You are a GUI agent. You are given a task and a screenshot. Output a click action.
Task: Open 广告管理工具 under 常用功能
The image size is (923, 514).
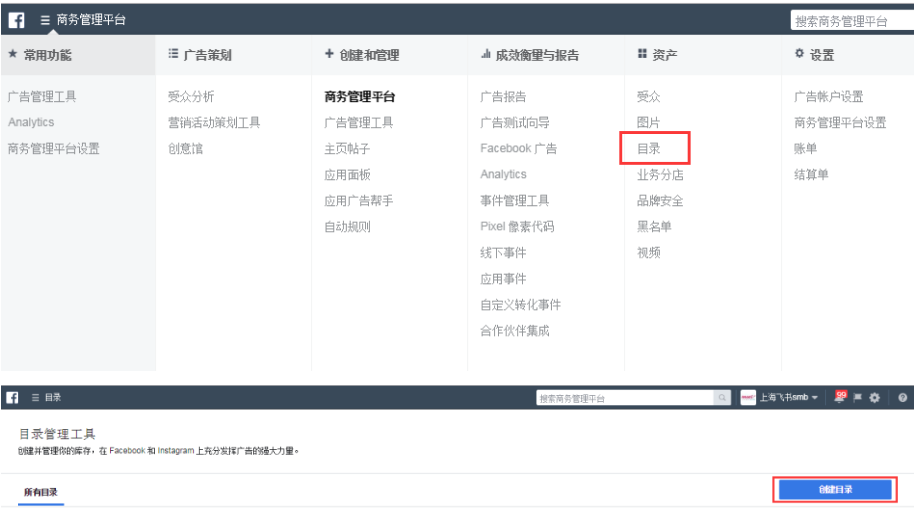[x=42, y=97]
